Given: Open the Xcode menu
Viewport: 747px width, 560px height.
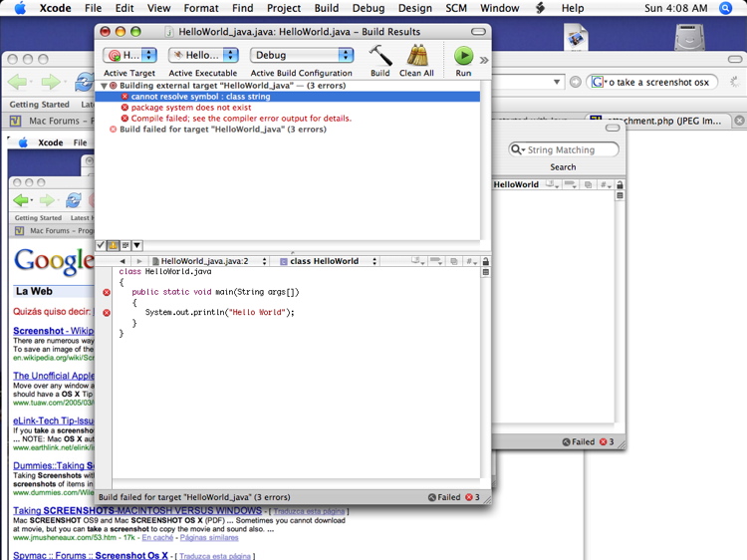Looking at the screenshot, I should [x=55, y=8].
